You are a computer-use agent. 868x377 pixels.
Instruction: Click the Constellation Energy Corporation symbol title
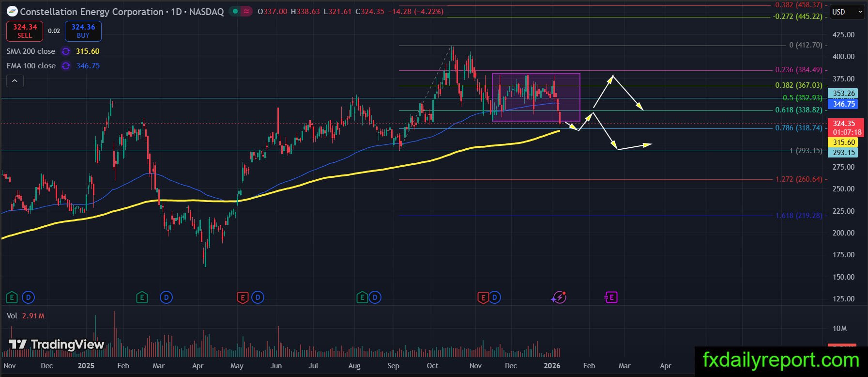(91, 12)
